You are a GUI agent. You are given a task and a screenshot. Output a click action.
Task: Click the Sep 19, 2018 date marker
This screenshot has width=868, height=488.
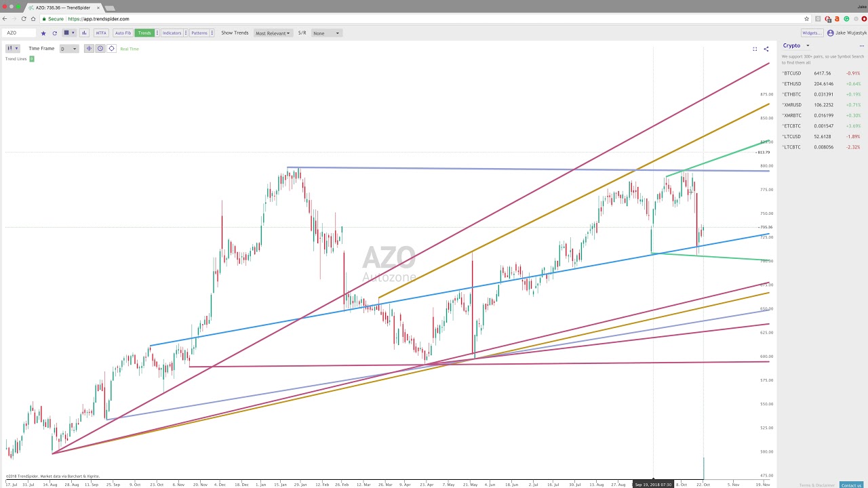(x=653, y=485)
